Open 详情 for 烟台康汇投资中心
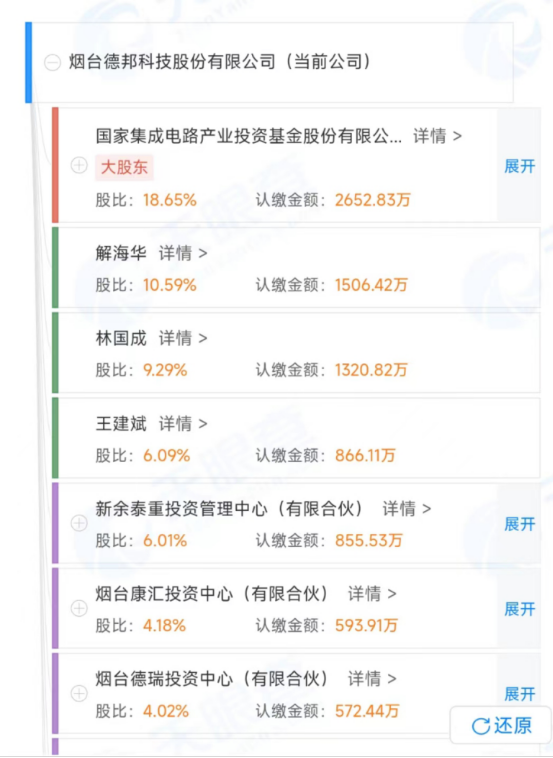This screenshot has width=553, height=758. (x=372, y=594)
